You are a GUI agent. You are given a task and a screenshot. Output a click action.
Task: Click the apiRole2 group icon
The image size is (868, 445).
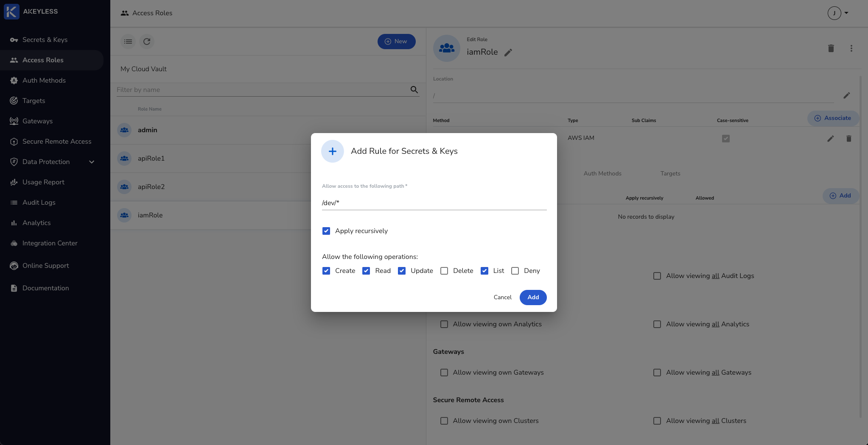click(124, 187)
